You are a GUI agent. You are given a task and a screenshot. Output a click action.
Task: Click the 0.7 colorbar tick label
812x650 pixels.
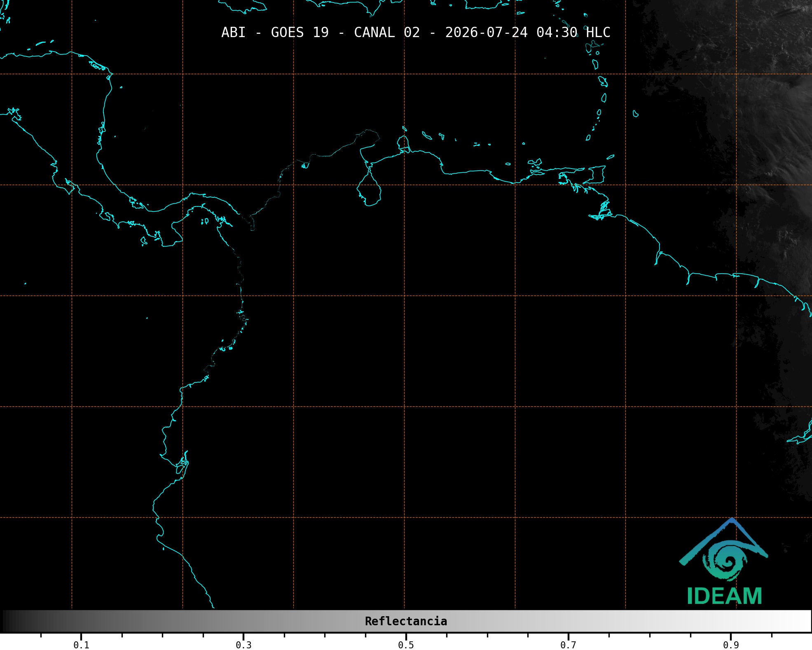point(568,645)
